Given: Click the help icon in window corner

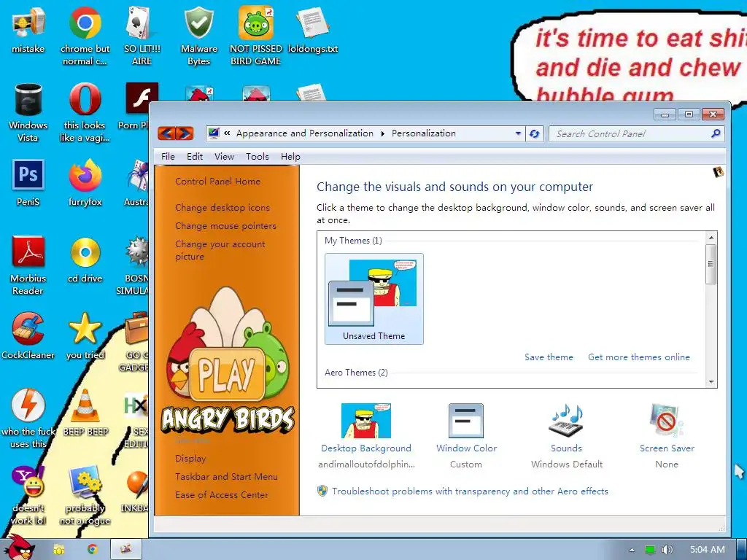Looking at the screenshot, I should 718,172.
